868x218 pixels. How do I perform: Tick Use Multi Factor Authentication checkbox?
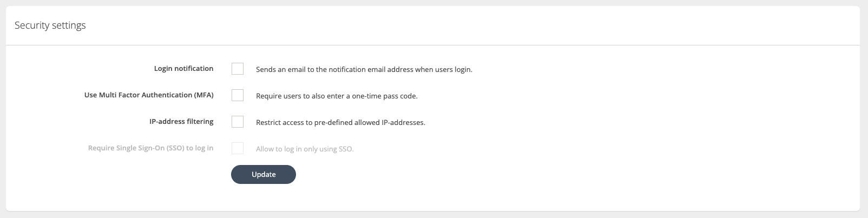pyautogui.click(x=237, y=95)
